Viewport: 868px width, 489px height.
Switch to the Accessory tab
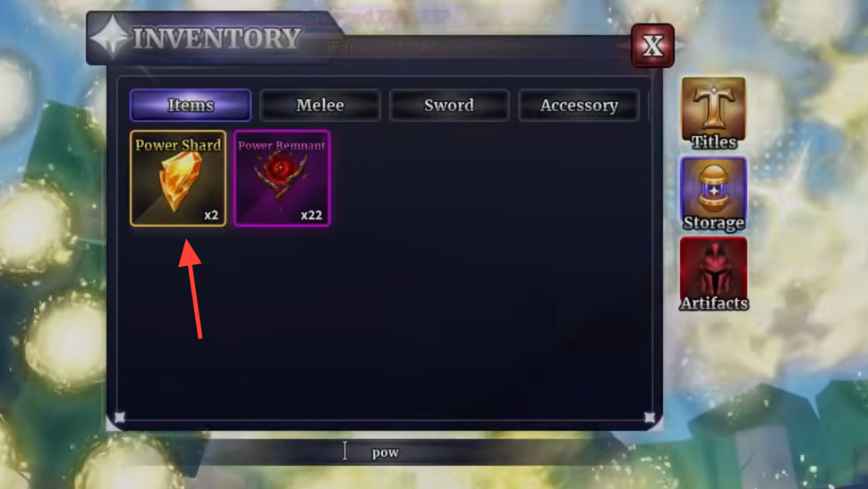point(578,105)
